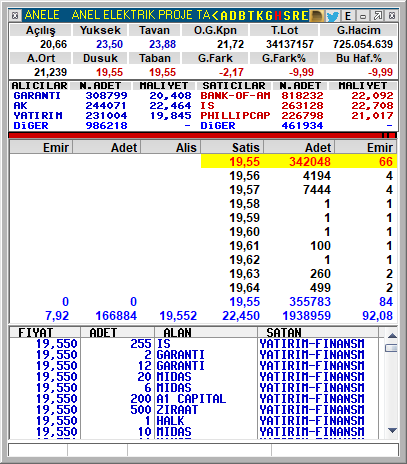Click the T.Lot value 34137157

coord(290,44)
